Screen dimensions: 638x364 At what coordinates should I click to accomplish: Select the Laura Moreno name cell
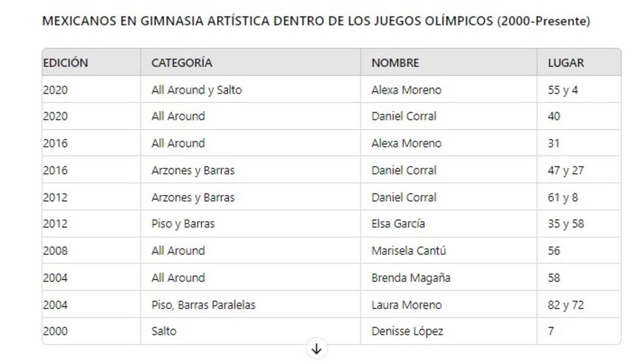pyautogui.click(x=407, y=305)
